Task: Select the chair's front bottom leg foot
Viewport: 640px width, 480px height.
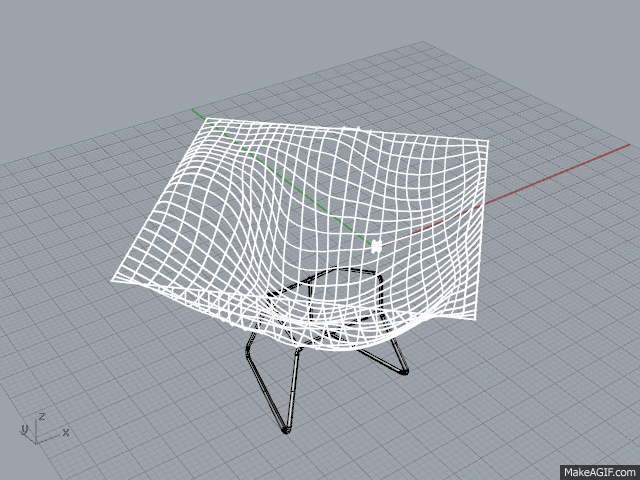Action: tap(286, 430)
